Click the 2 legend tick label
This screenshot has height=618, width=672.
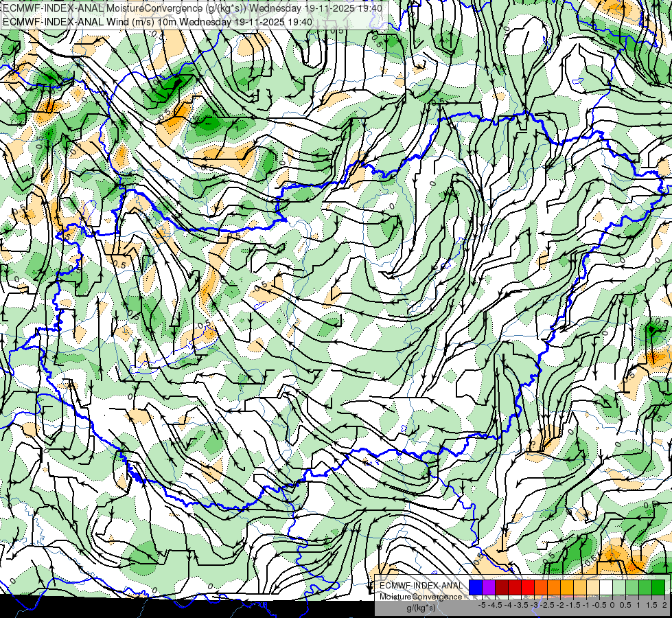(x=664, y=605)
